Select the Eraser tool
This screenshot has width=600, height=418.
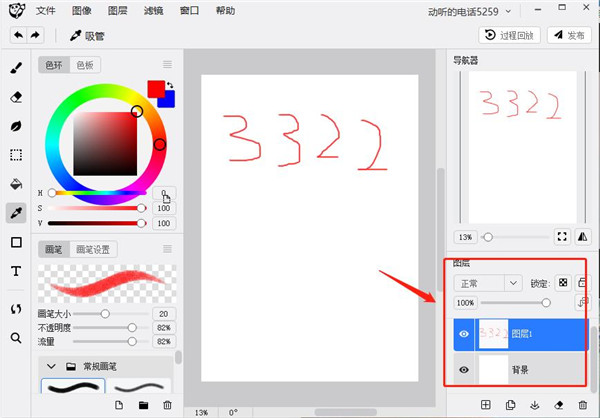[16, 97]
